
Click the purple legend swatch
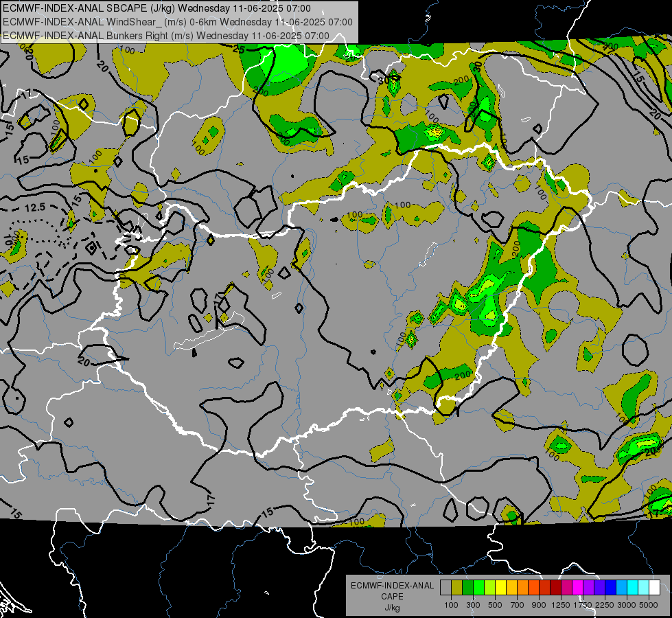coord(589,588)
